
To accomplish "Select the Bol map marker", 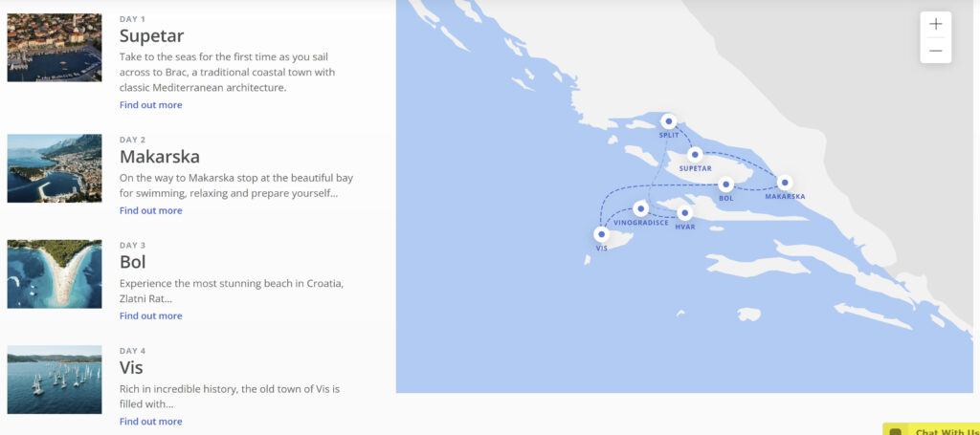I will tap(725, 185).
